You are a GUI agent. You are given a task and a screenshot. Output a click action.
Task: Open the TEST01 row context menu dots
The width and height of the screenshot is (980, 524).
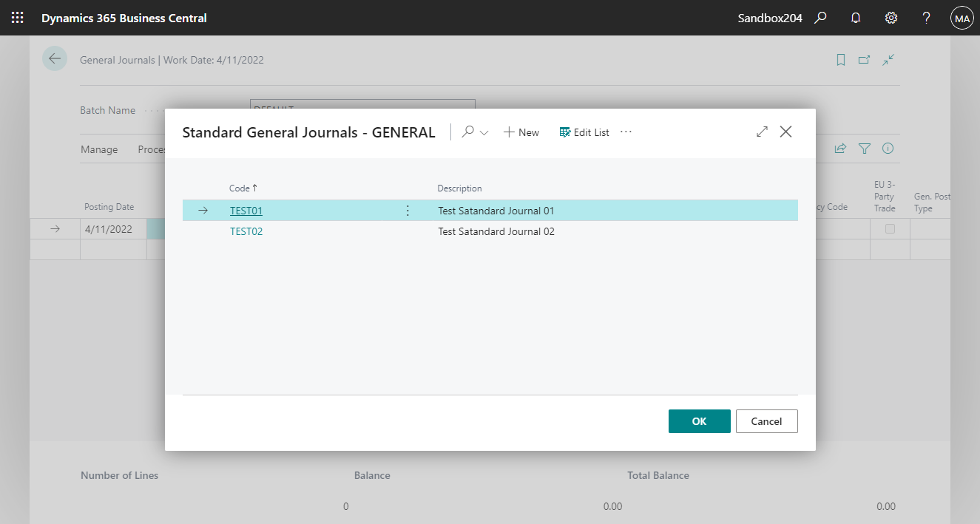(x=408, y=210)
